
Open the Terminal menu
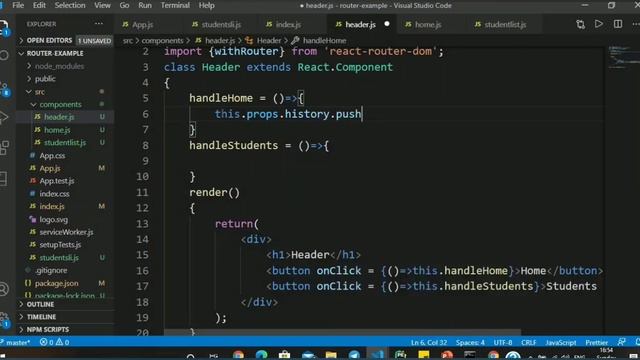(175, 5)
